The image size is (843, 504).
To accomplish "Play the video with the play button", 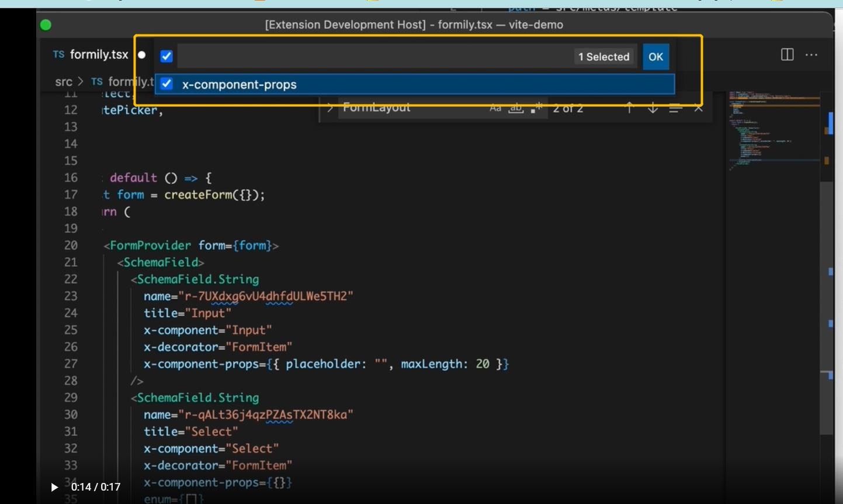I will (x=54, y=487).
